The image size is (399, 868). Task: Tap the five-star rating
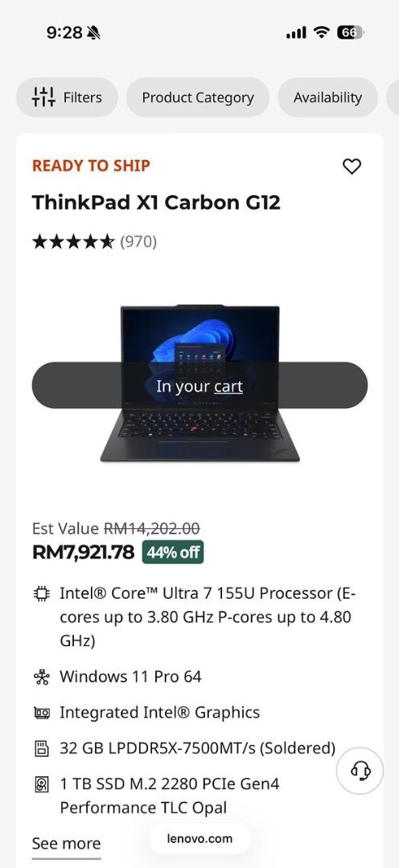coord(73,242)
